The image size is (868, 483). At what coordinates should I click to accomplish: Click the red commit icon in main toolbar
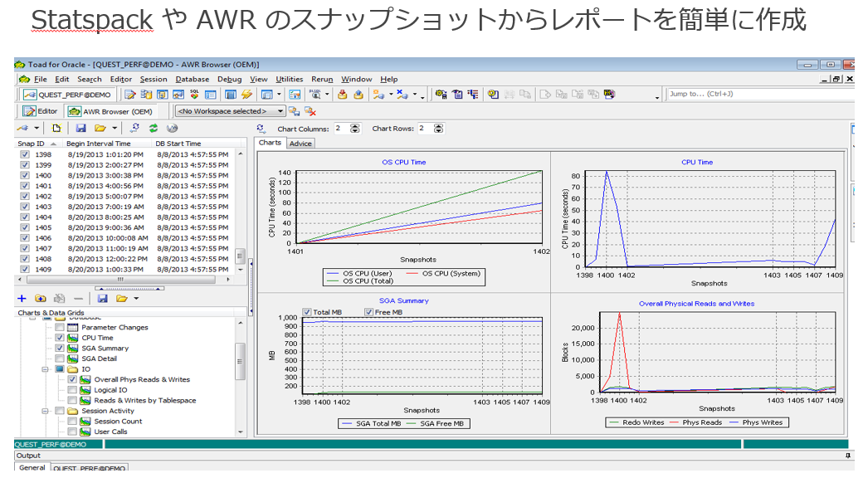[x=342, y=95]
